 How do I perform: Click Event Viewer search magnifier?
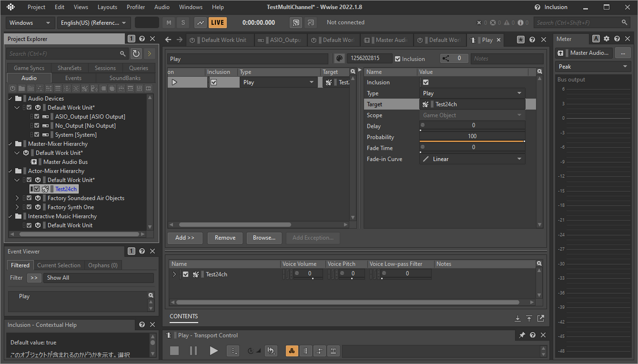click(151, 295)
